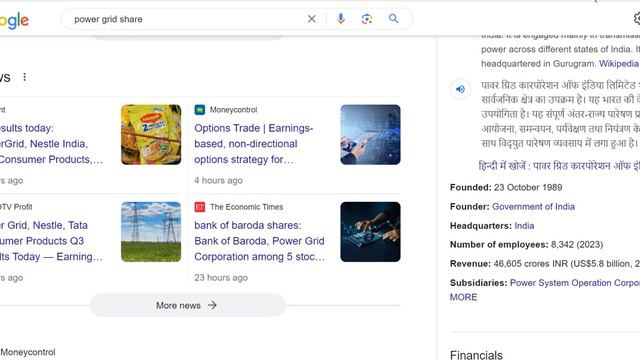Open the Bank of Baroda article thumbnail image
Screen dimensions: 640x360
tap(371, 232)
